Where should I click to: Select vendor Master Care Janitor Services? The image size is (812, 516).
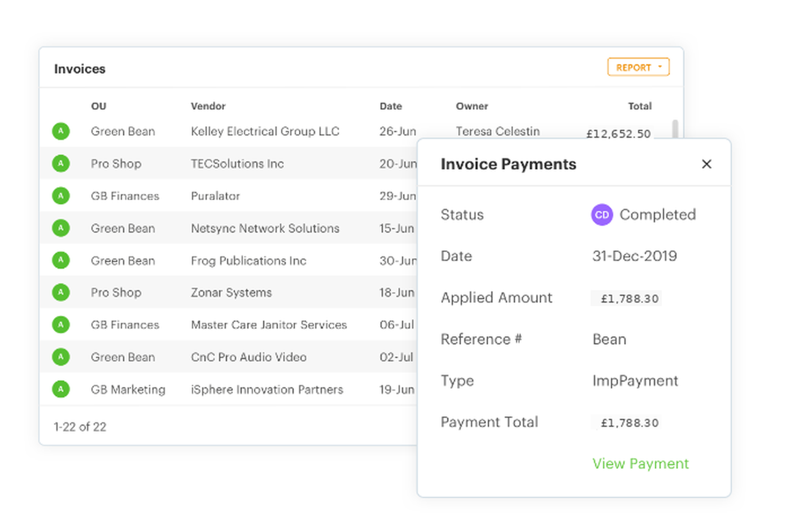tap(269, 325)
